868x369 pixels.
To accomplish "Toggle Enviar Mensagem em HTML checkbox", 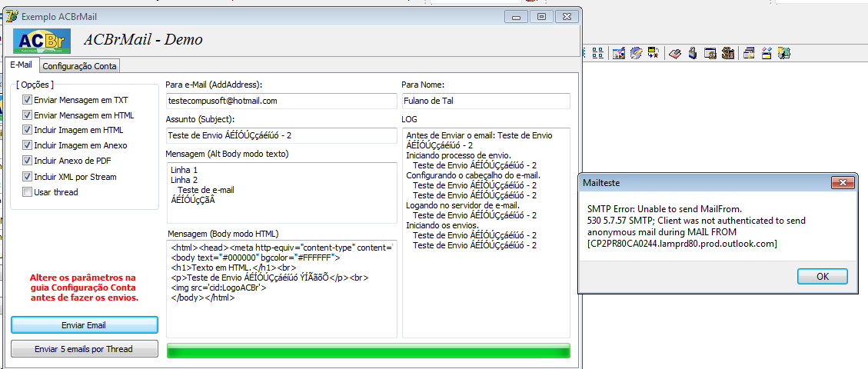I will tap(27, 115).
